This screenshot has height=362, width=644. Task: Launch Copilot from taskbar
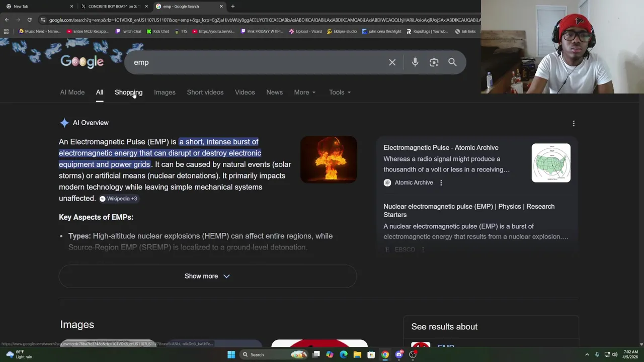coord(330,354)
